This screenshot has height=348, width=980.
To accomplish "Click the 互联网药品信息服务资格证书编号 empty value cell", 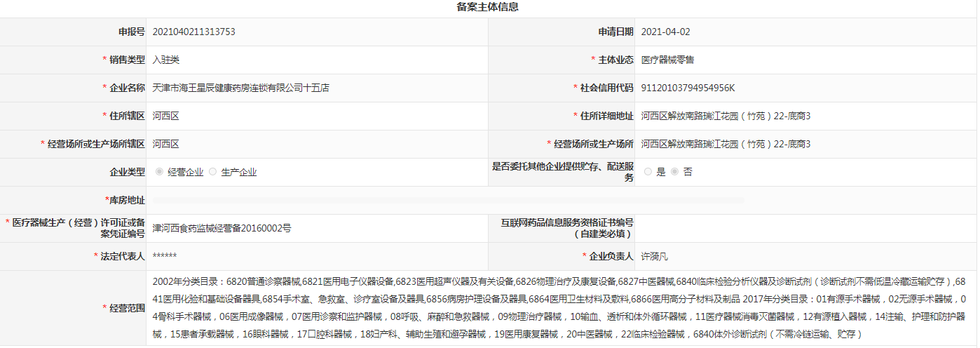I will point(806,228).
